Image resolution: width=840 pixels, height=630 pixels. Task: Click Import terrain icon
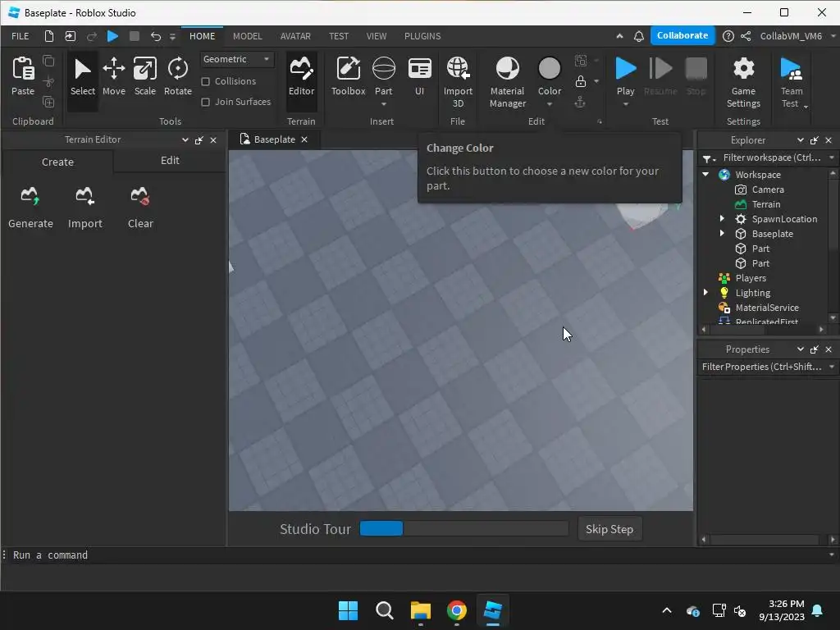(84, 196)
